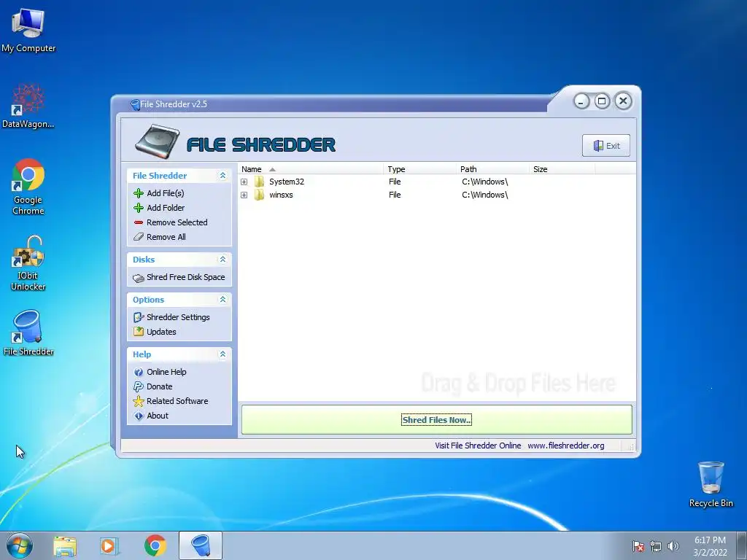Click the Action Center flag tray icon
747x560 pixels.
coord(638,546)
